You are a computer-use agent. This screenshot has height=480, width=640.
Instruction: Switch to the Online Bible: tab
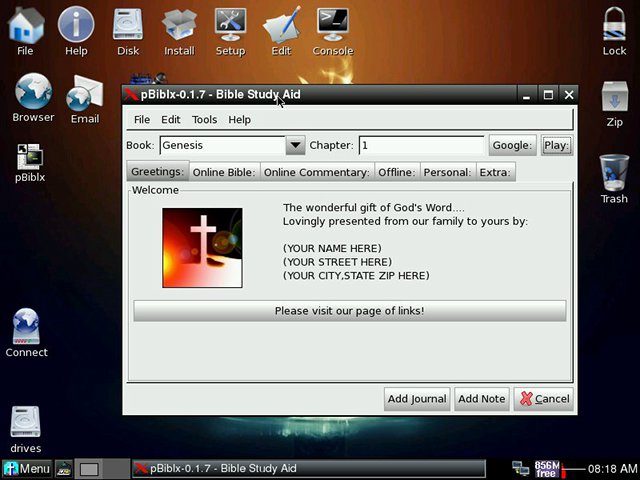pos(224,172)
